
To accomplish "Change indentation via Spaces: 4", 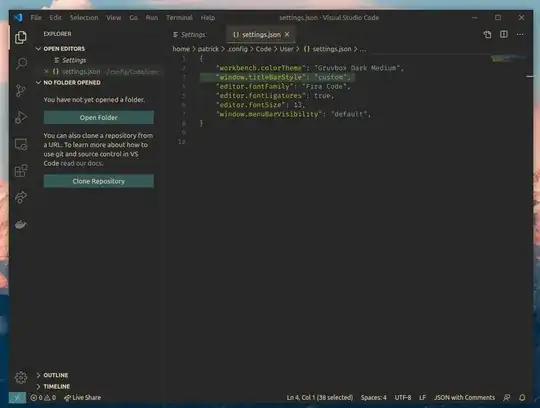I will click(373, 398).
